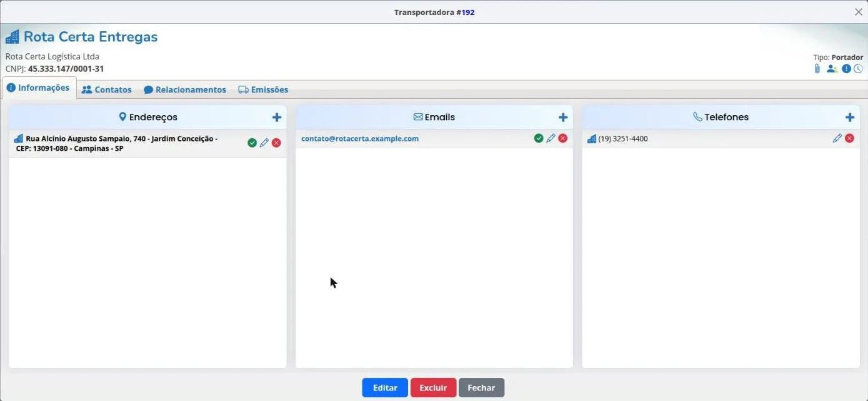Delete phone number (19) 3251-4400
The width and height of the screenshot is (868, 401).
tap(849, 138)
